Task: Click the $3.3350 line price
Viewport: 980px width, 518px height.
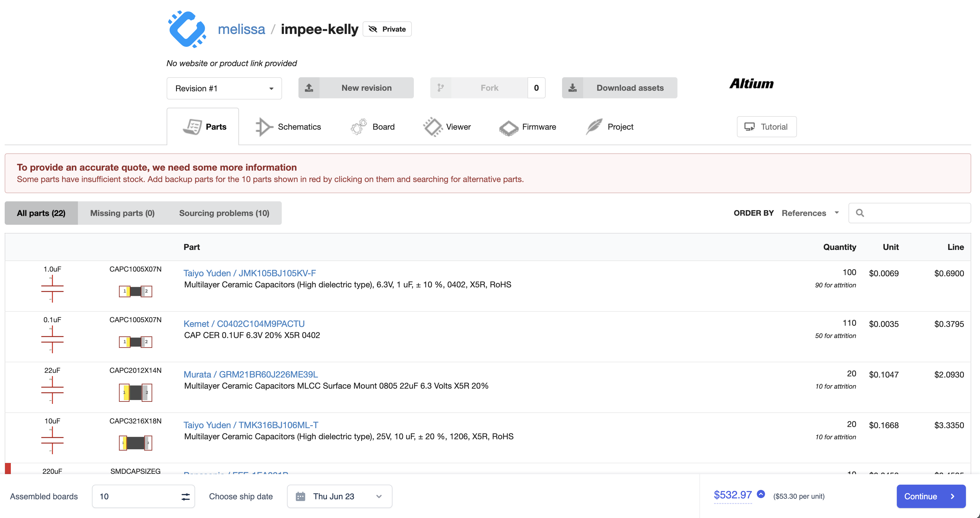Action: (x=949, y=425)
